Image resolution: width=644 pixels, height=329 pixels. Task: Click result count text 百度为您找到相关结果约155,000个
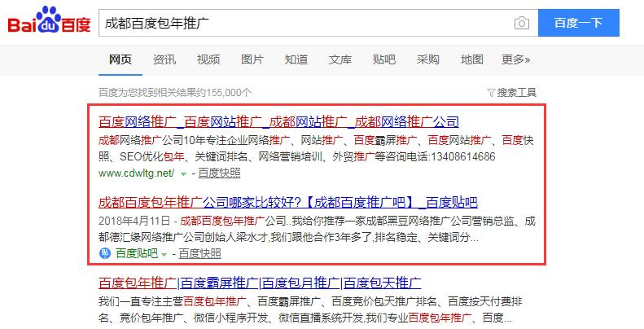[x=175, y=93]
